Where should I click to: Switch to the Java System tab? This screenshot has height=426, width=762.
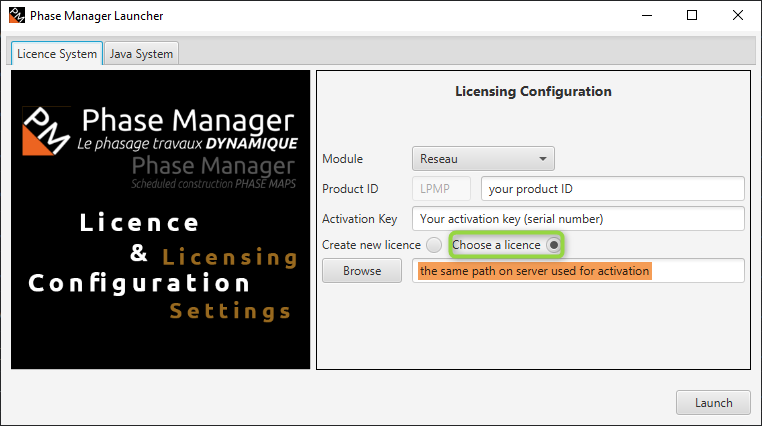click(141, 53)
